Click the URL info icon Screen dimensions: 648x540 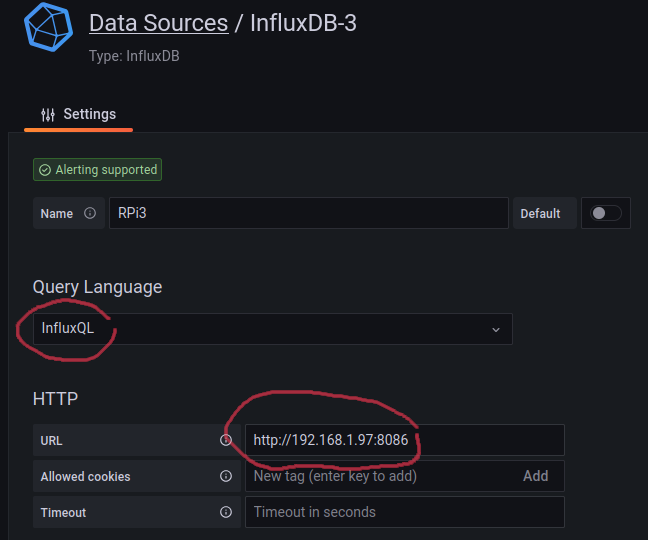(x=226, y=440)
